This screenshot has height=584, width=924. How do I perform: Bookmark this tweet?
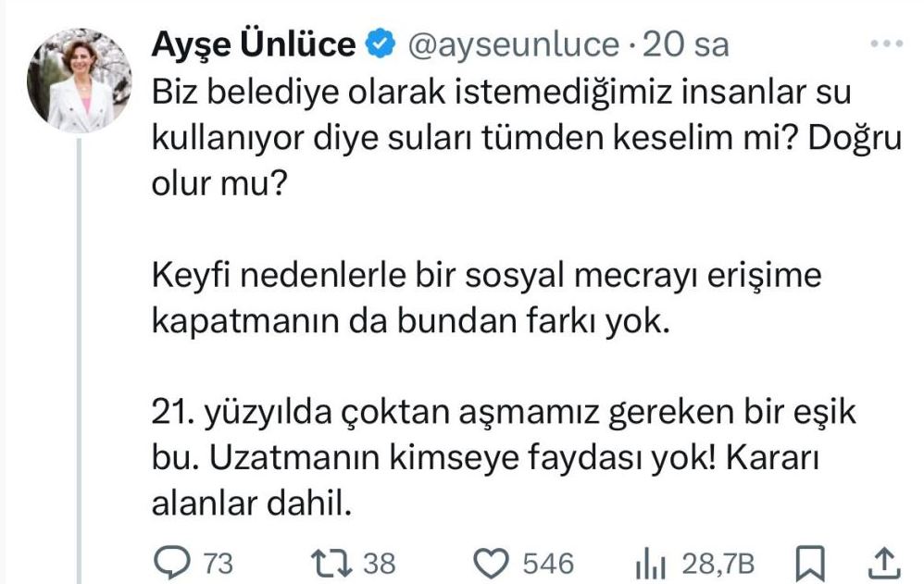(810, 562)
